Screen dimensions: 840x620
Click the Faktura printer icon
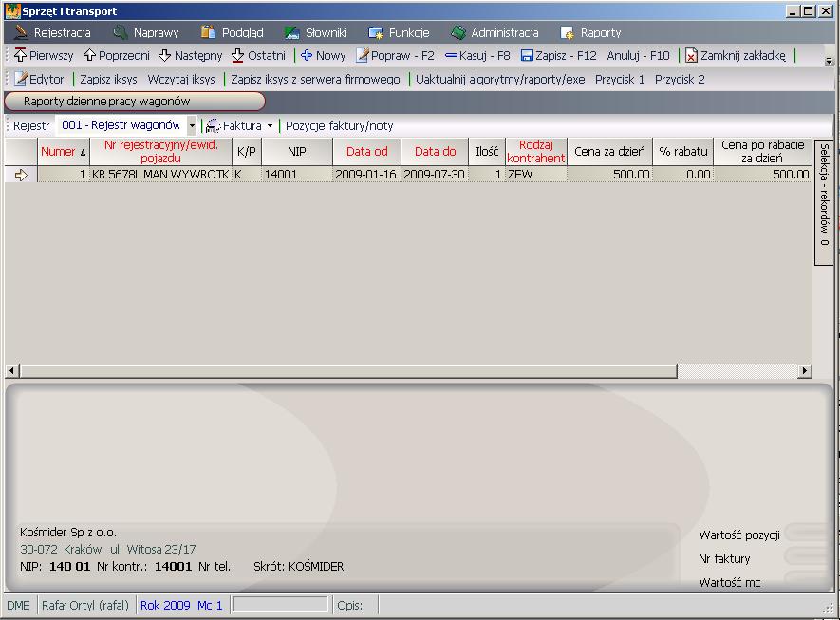(213, 126)
